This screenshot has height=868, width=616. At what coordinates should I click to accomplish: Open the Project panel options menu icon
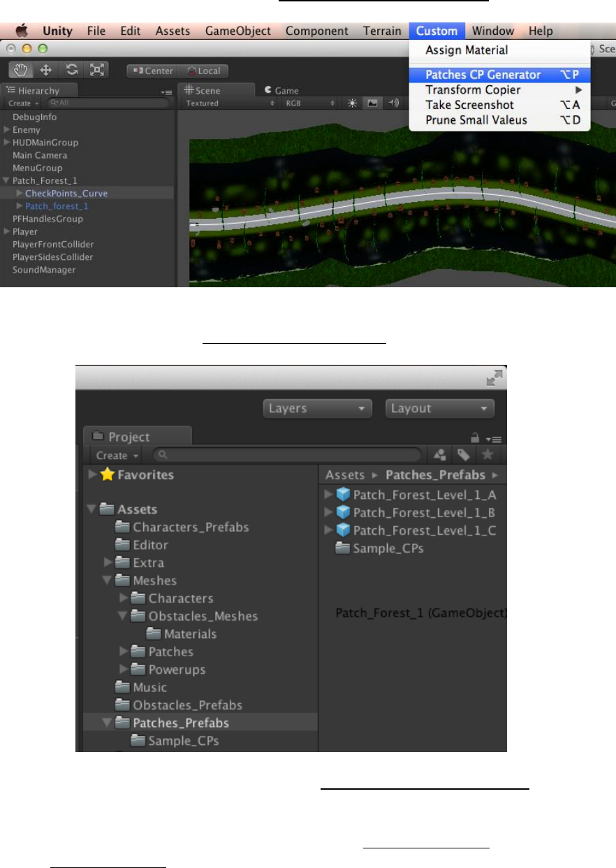point(495,438)
